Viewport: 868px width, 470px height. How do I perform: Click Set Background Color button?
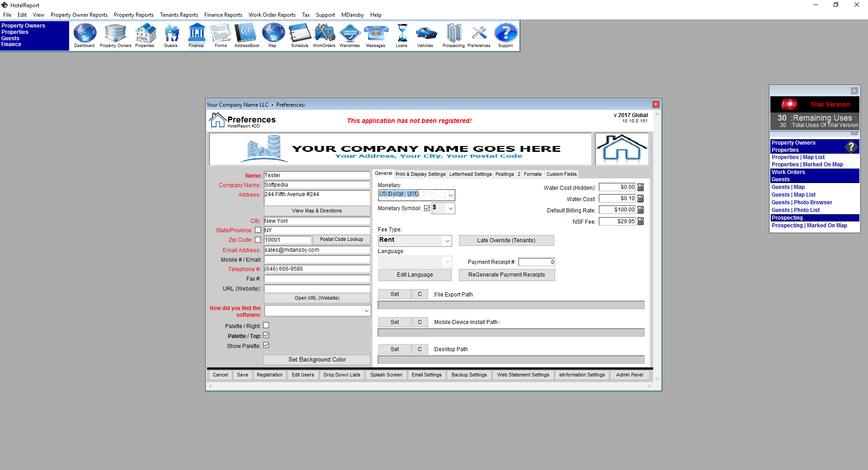click(x=317, y=360)
